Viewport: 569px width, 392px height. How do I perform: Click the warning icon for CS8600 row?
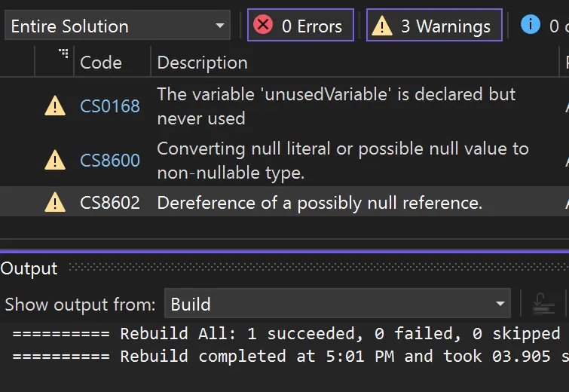click(x=55, y=160)
